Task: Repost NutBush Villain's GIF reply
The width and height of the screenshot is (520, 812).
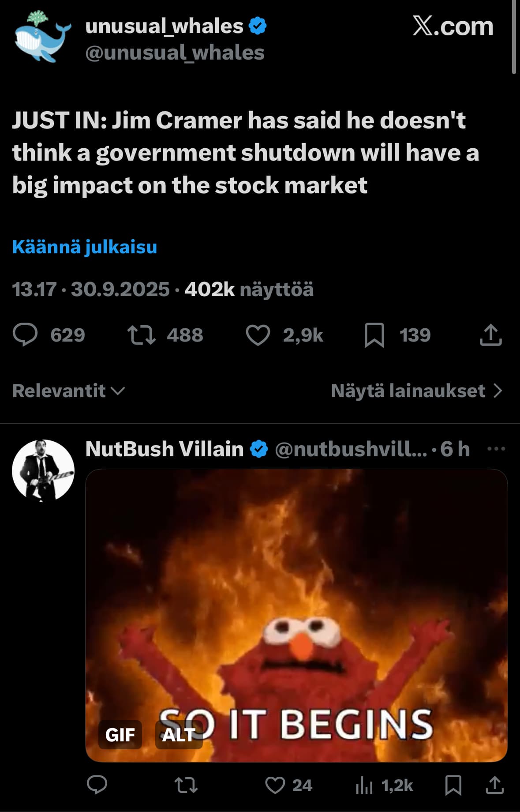Action: click(186, 786)
